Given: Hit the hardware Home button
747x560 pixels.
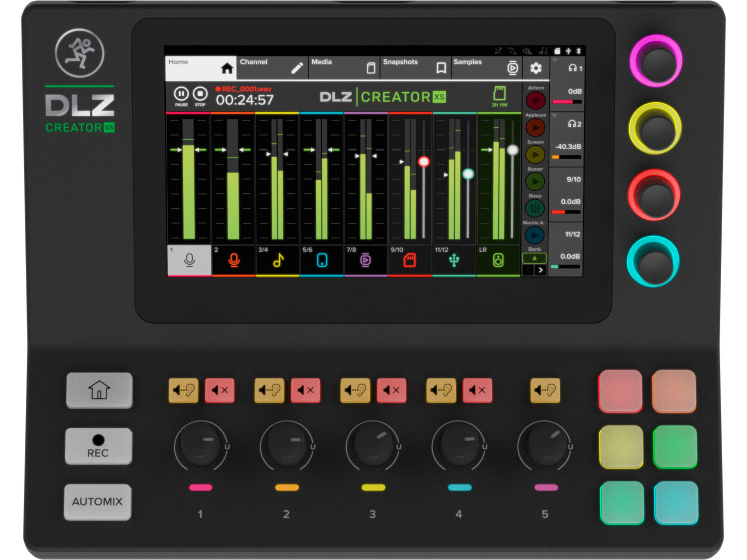Looking at the screenshot, I should 99,390.
